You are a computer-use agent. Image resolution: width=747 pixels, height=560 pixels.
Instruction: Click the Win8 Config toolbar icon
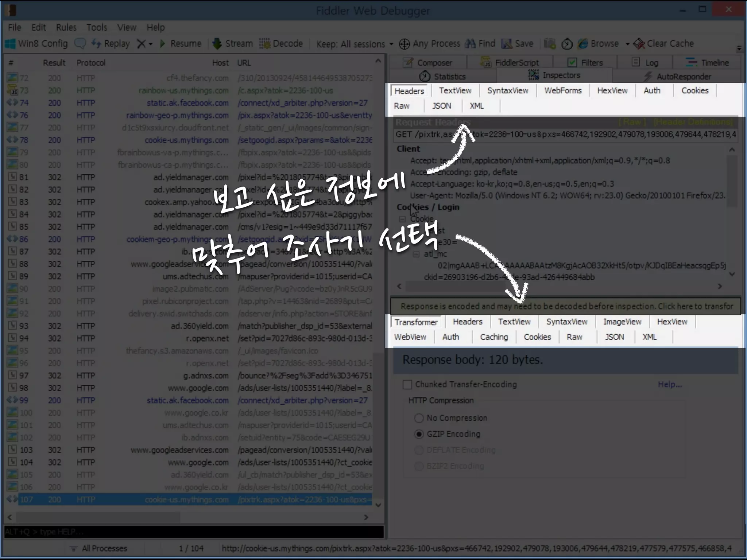(11, 44)
